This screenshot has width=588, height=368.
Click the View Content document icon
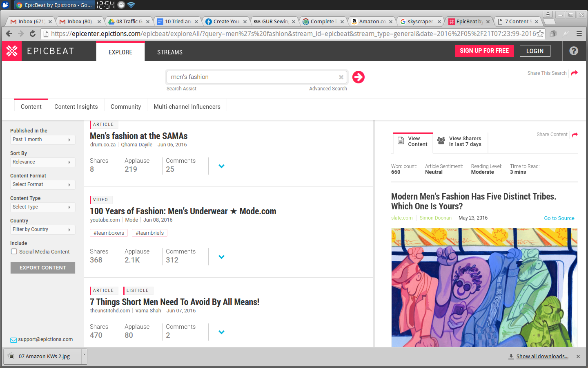pyautogui.click(x=401, y=141)
